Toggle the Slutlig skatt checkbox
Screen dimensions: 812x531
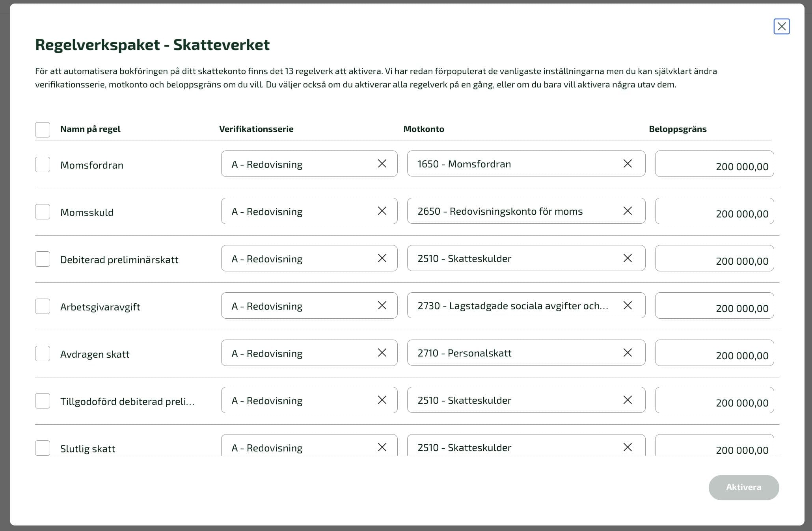[x=43, y=448]
